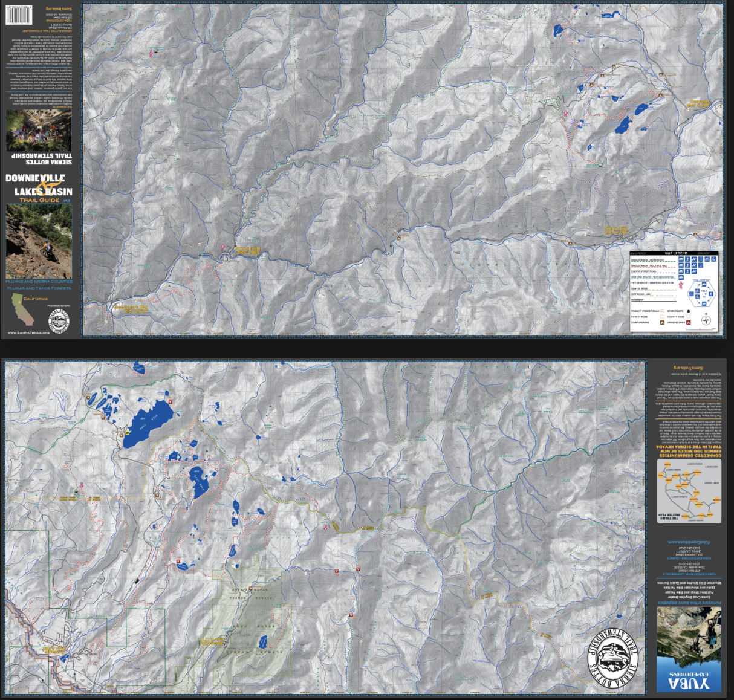734x700 pixels.
Task: Click the Sierra Buttes Trail Stewardship heading on cover
Action: (41, 158)
